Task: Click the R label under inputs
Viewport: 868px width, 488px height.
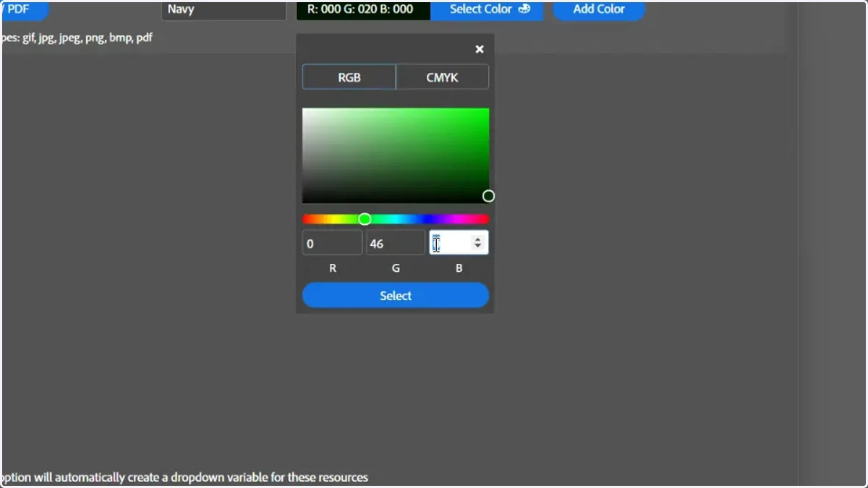Action: pos(333,268)
